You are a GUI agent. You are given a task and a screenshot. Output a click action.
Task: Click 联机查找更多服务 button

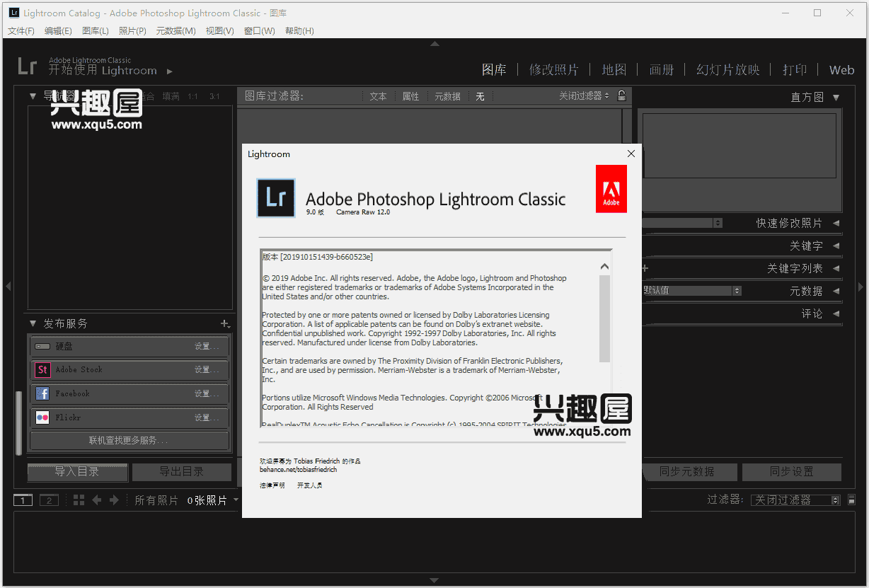coord(129,440)
